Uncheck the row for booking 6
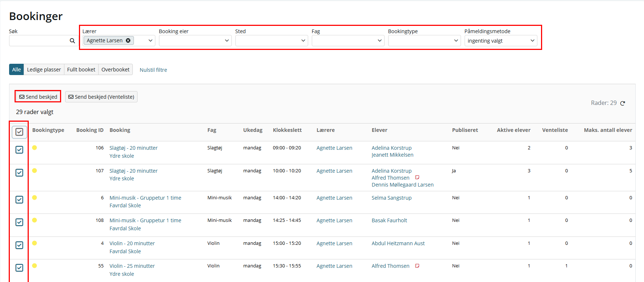This screenshot has height=282, width=644. click(x=19, y=200)
